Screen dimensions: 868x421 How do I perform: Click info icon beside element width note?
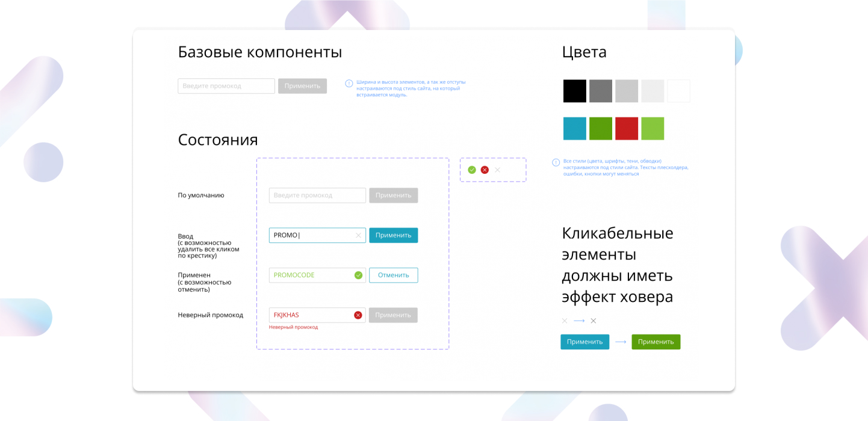click(x=349, y=84)
